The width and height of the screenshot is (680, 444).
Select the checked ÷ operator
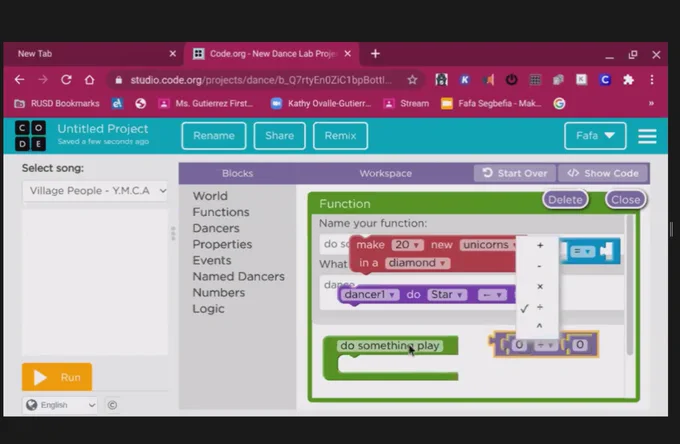539,307
